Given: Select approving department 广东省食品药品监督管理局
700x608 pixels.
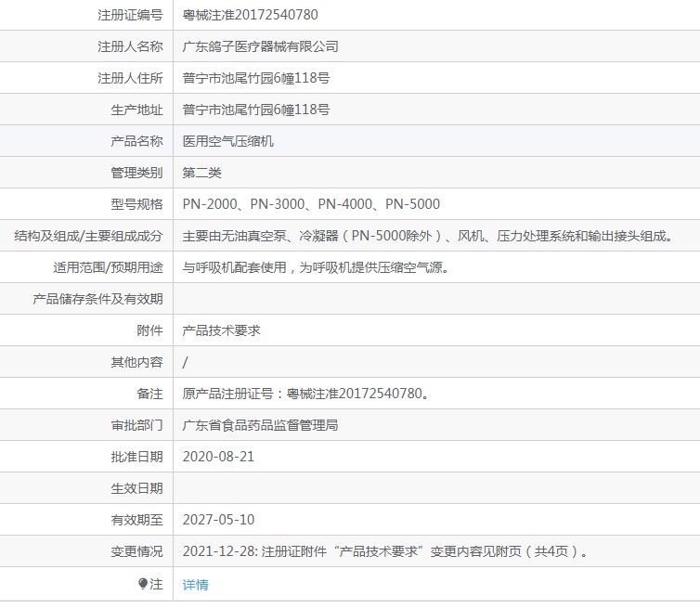Looking at the screenshot, I should click(260, 425).
